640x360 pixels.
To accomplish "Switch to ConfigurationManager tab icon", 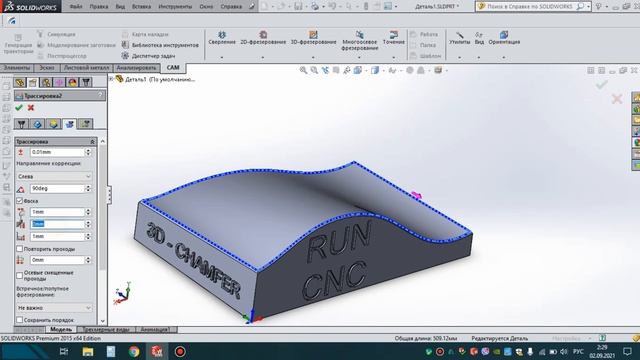I will coord(46,82).
